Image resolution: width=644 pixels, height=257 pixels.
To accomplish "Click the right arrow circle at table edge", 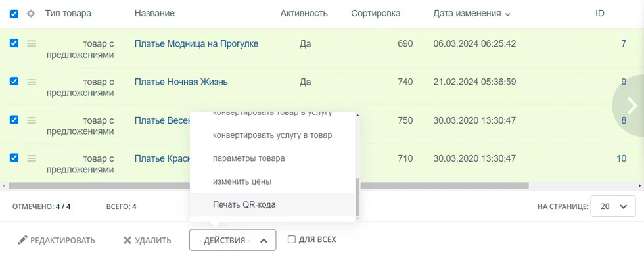I will coord(630,106).
